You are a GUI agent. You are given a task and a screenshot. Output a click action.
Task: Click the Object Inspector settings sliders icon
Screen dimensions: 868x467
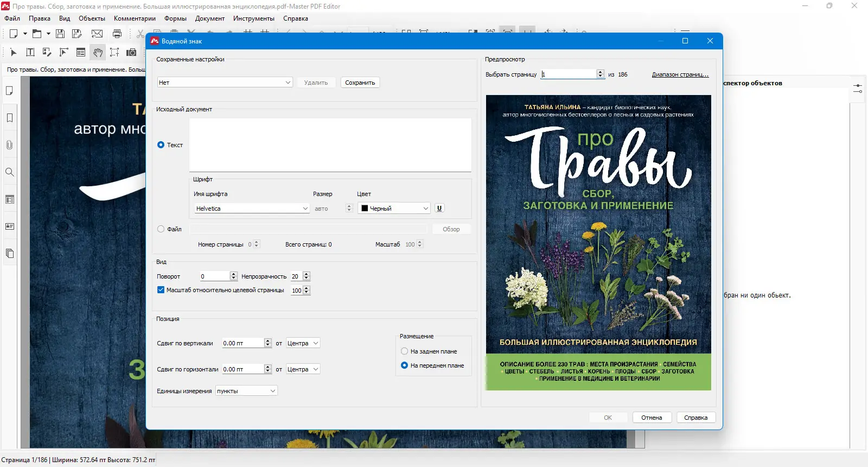[x=858, y=89]
